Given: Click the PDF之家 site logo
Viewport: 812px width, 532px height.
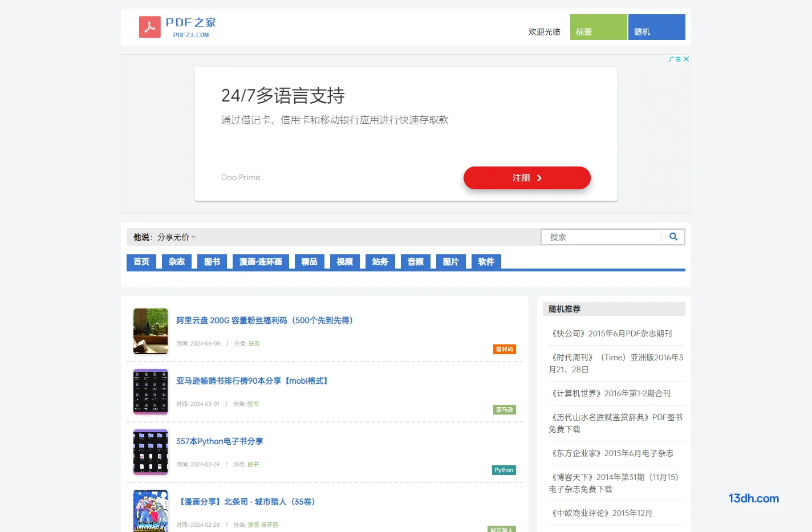Looking at the screenshot, I should pyautogui.click(x=177, y=27).
